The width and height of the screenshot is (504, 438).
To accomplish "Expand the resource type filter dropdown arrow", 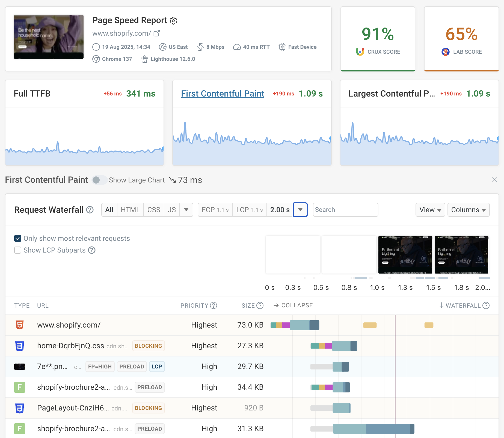I will [186, 210].
